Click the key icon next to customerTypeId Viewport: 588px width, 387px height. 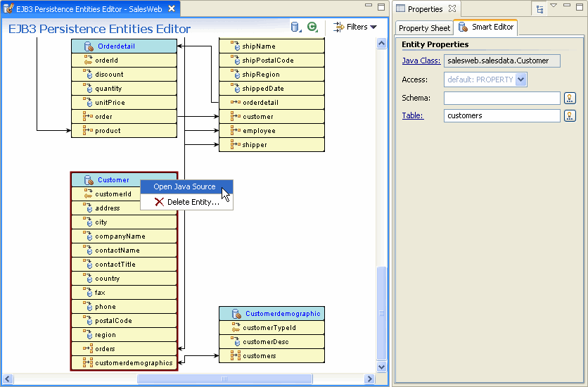(x=236, y=327)
